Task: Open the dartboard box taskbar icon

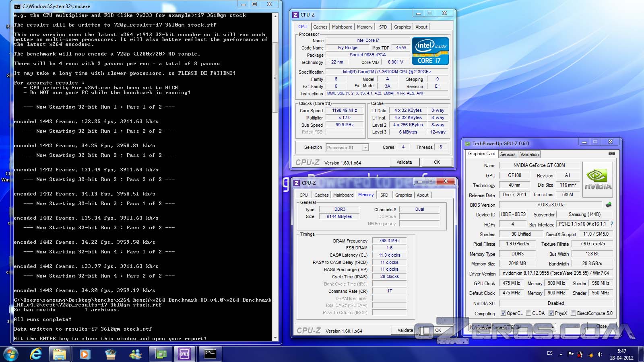Action: pos(110,354)
